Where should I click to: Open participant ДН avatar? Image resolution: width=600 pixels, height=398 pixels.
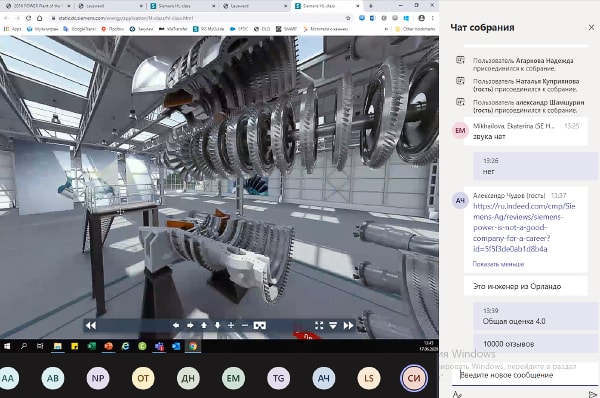point(188,378)
